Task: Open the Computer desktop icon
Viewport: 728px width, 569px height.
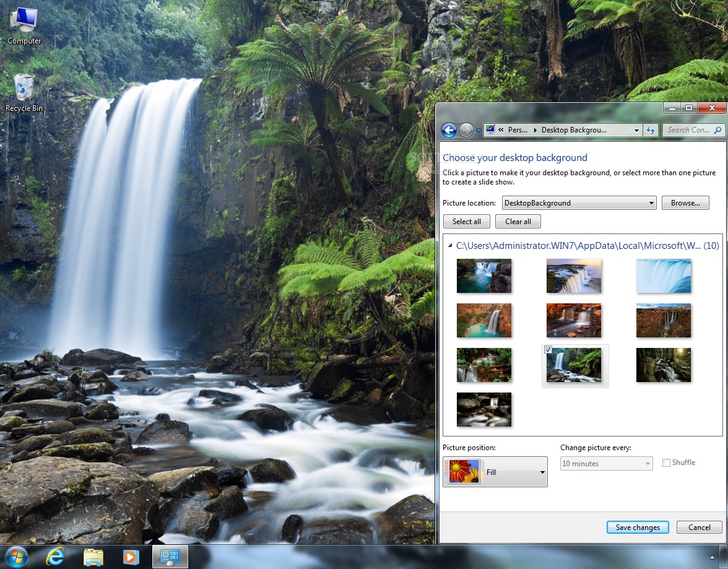Action: [x=24, y=26]
